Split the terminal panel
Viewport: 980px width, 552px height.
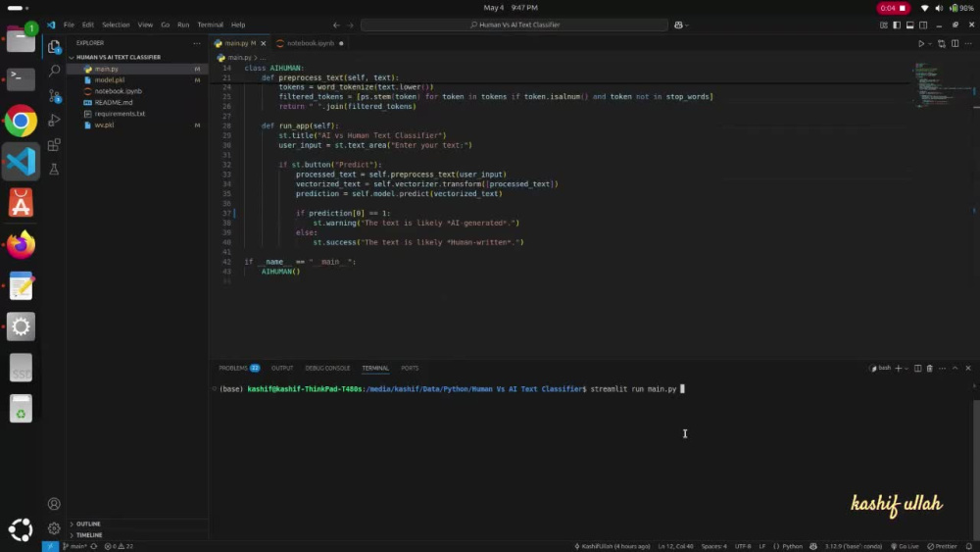(917, 369)
